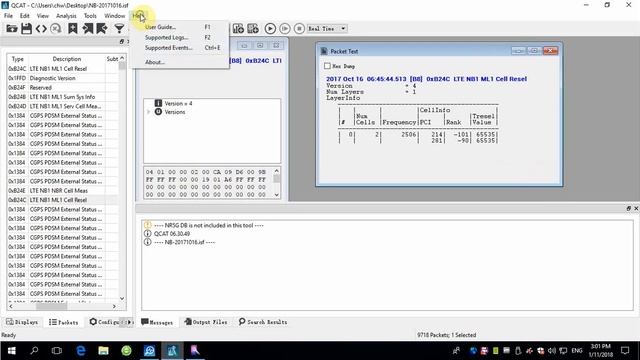
Task: Click the first add-display toolbar icon
Action: pos(238,29)
